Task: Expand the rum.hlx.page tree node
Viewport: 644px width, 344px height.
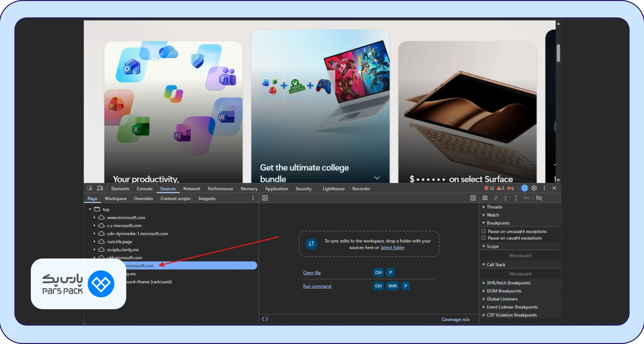Action: [x=94, y=241]
